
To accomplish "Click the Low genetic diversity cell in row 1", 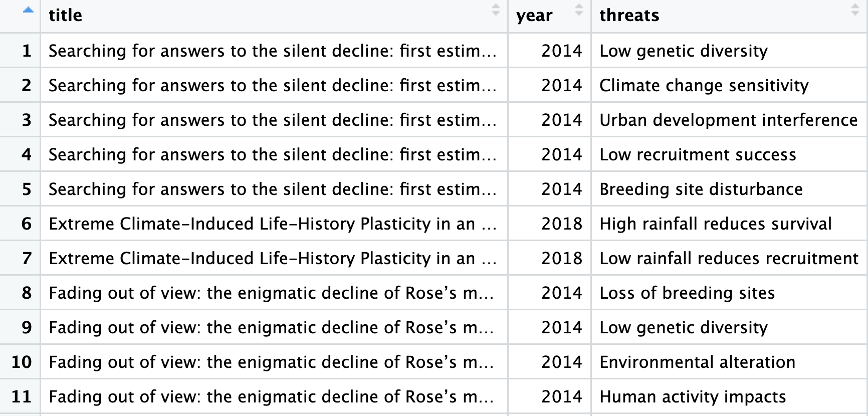I will pyautogui.click(x=684, y=51).
